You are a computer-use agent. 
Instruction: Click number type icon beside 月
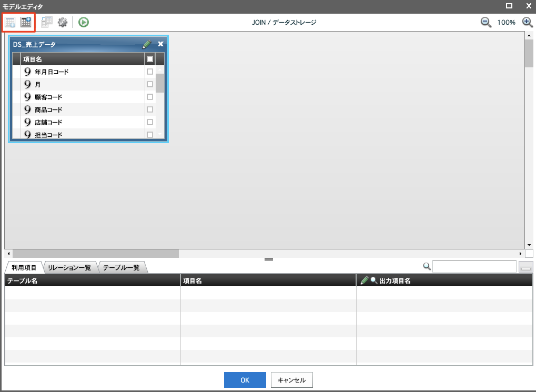[x=27, y=84]
